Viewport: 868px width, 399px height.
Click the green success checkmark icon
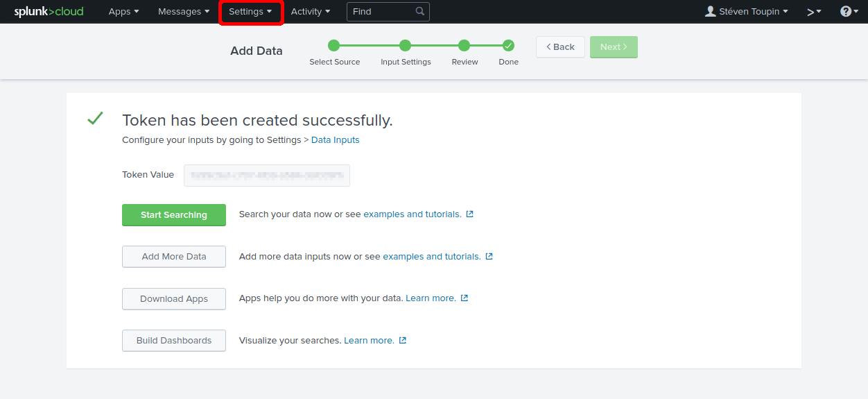point(95,119)
